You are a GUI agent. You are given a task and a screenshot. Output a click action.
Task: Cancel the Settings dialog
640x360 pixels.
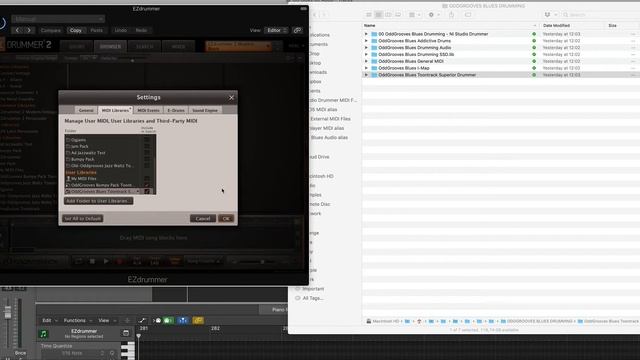pos(203,219)
